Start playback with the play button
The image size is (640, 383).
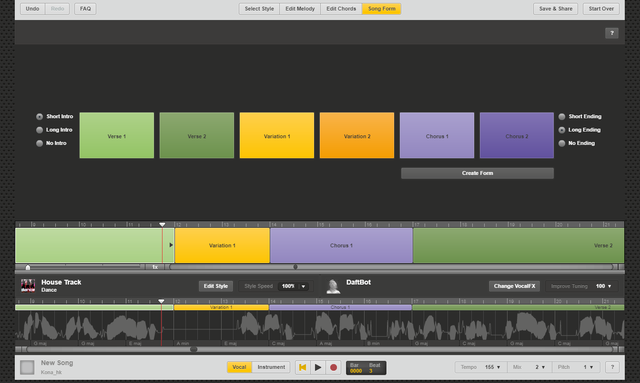318,367
